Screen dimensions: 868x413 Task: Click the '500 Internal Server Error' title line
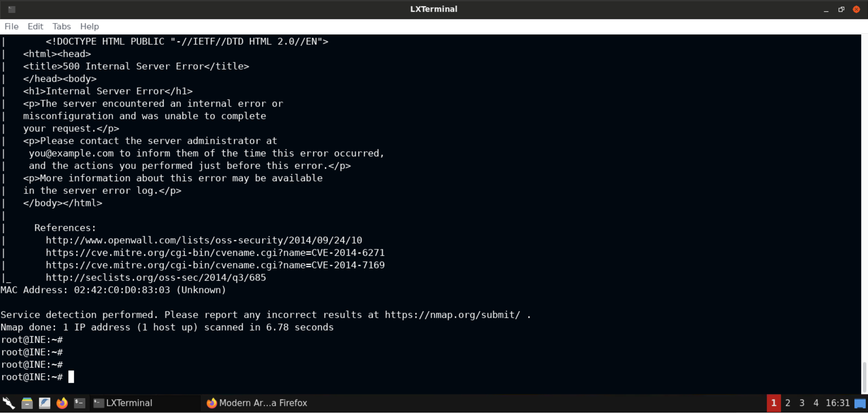(136, 66)
